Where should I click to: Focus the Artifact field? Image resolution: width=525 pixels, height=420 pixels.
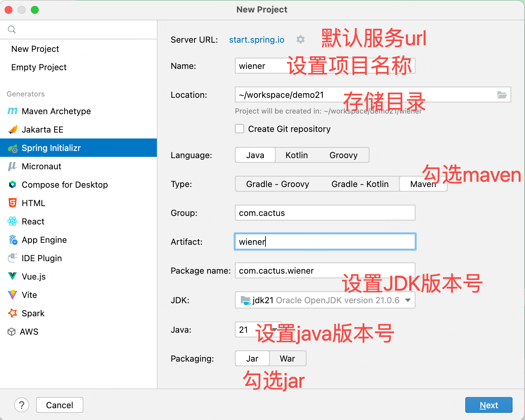pyautogui.click(x=325, y=241)
